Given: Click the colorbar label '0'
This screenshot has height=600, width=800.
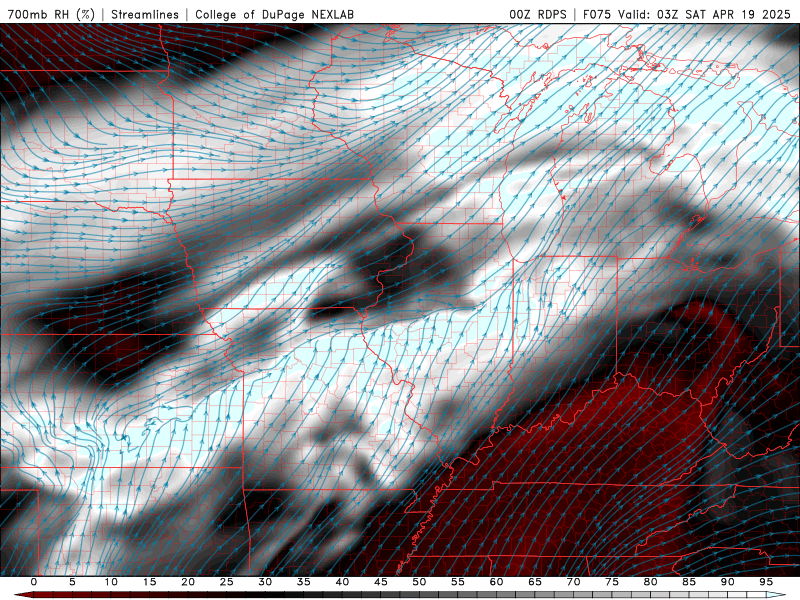Looking at the screenshot, I should (x=34, y=582).
